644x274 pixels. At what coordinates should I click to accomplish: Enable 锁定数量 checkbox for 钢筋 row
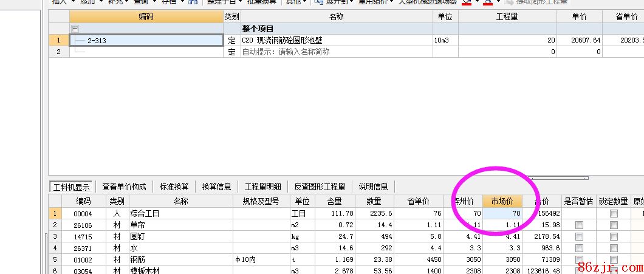tap(614, 259)
